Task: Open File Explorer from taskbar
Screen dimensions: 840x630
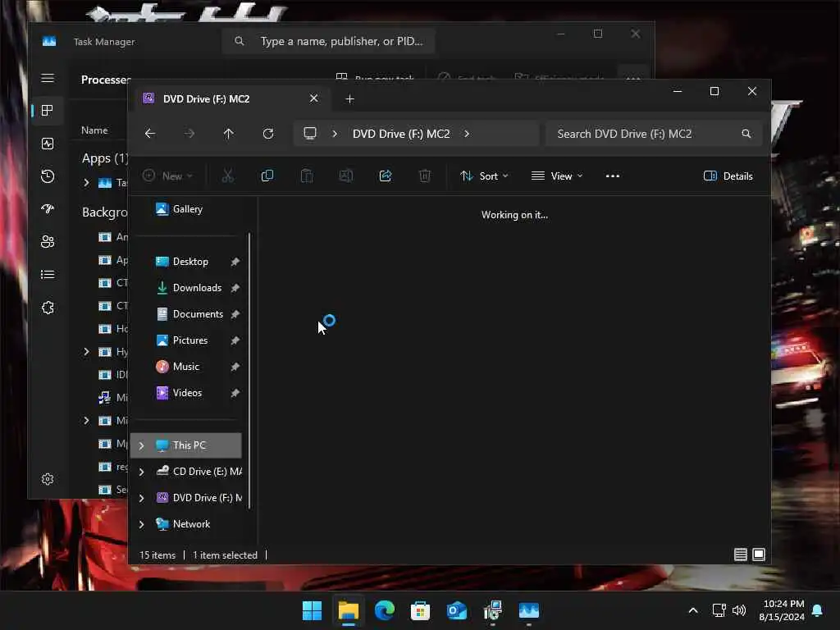Action: [348, 610]
